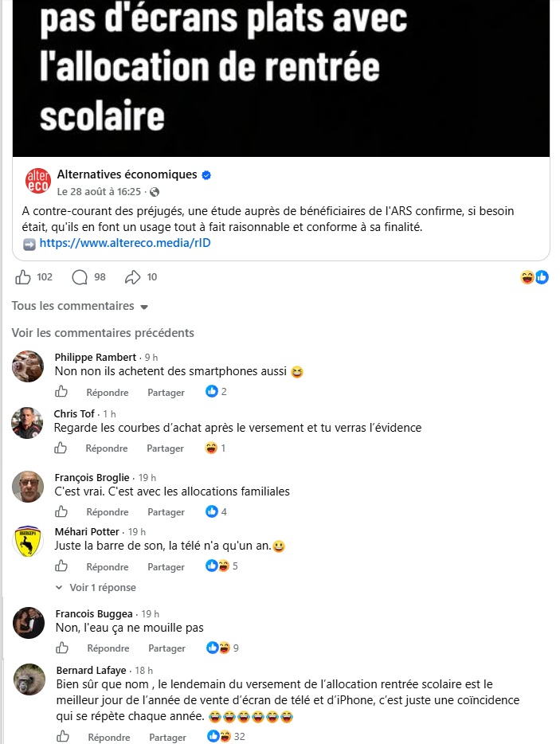Viewport: 560px width, 744px height.
Task: Open Bernard Lafaye's profile name link
Action: (91, 671)
